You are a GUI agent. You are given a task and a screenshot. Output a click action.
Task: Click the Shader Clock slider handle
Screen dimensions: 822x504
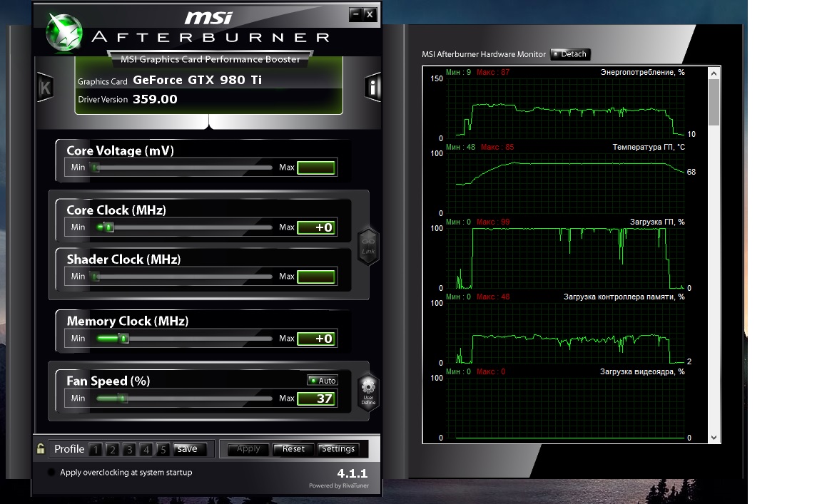[94, 277]
